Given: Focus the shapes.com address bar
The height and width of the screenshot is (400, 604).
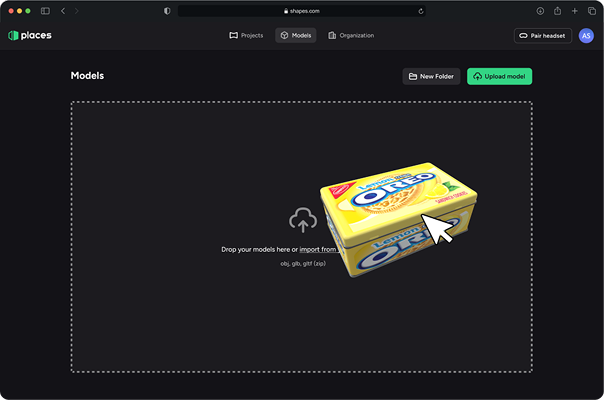Looking at the screenshot, I should (x=302, y=11).
